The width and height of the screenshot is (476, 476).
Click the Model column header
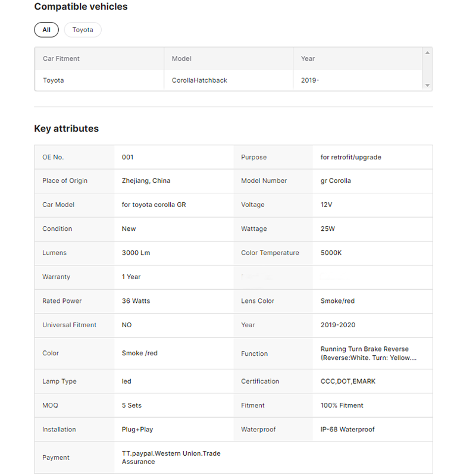(181, 58)
